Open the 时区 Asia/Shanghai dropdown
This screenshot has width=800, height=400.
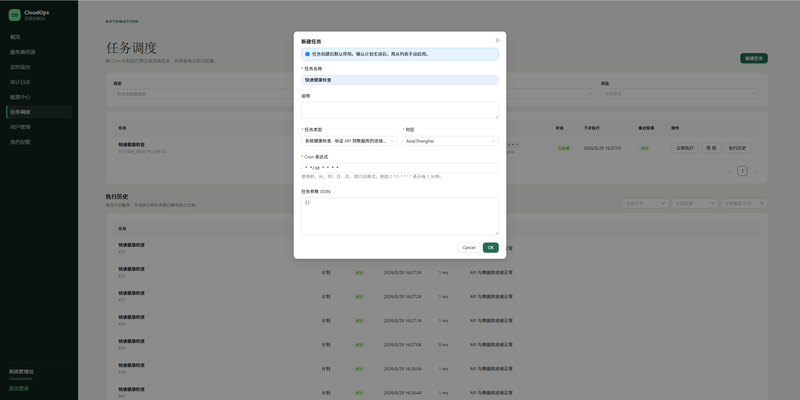click(x=450, y=141)
